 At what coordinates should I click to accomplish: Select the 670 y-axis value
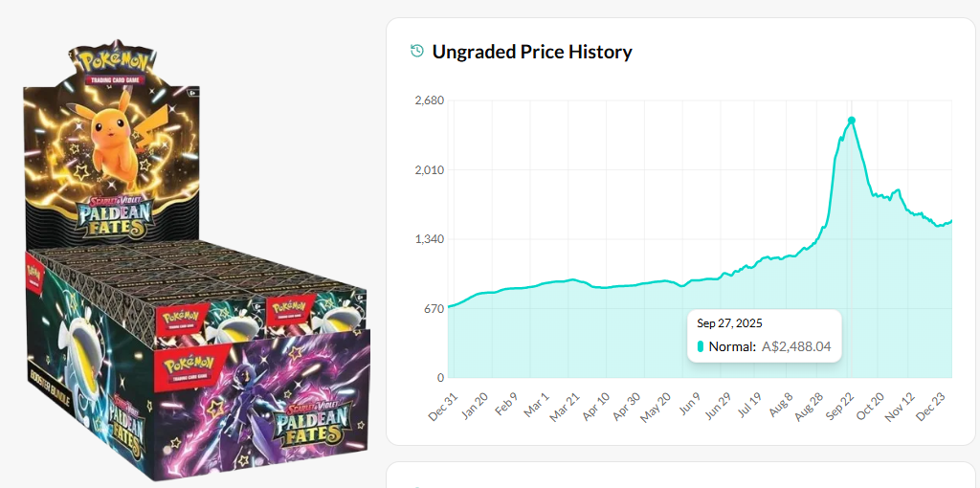(434, 308)
